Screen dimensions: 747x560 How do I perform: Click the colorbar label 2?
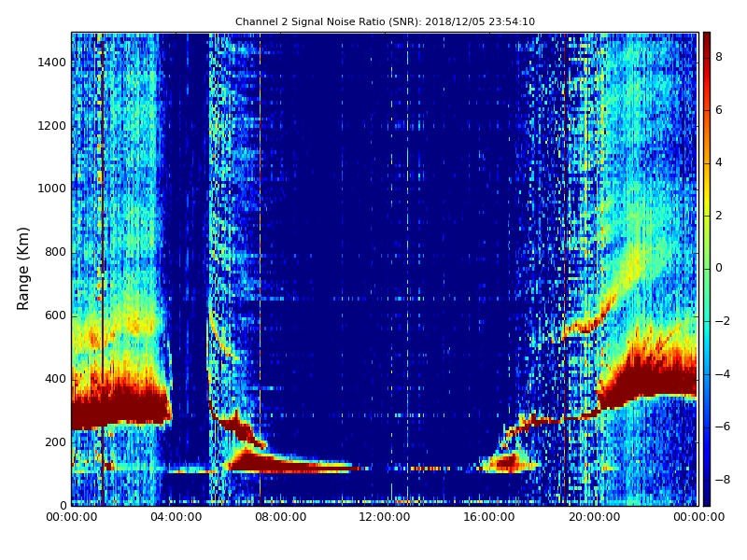(719, 216)
